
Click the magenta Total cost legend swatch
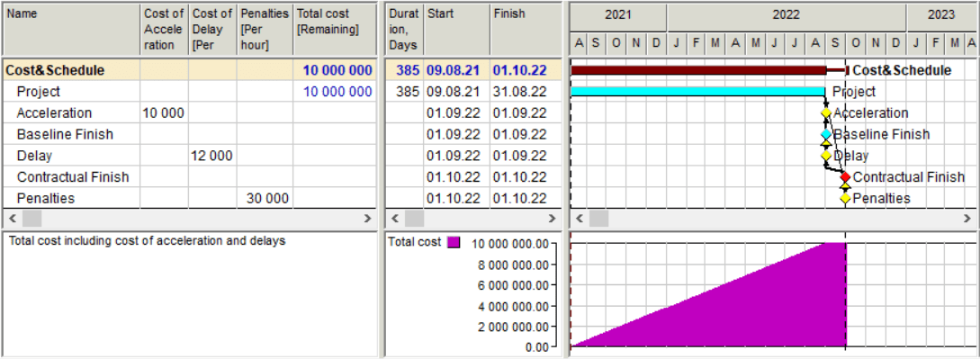(x=454, y=242)
